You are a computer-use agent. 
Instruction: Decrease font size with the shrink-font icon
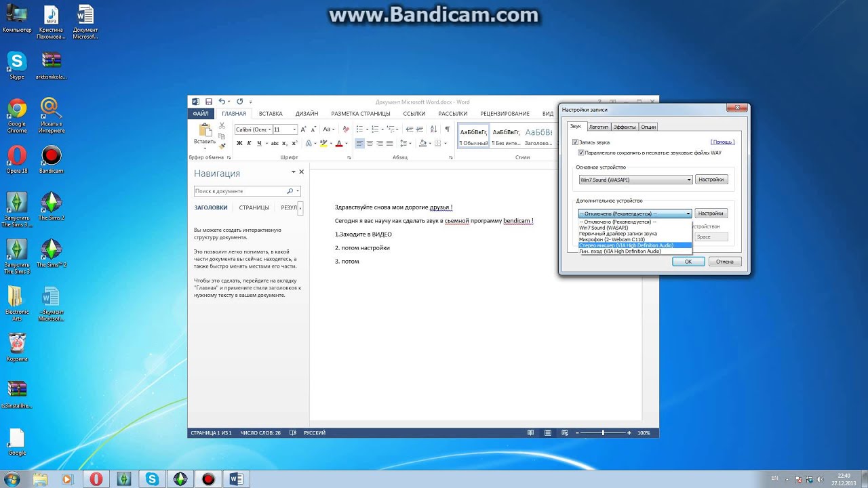pyautogui.click(x=313, y=129)
